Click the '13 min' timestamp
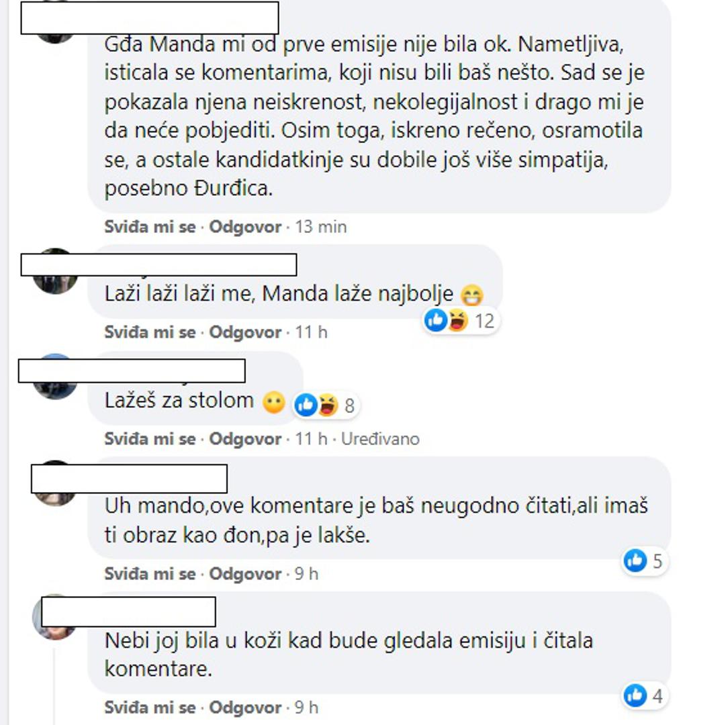This screenshot has height=725, width=728. (x=321, y=226)
